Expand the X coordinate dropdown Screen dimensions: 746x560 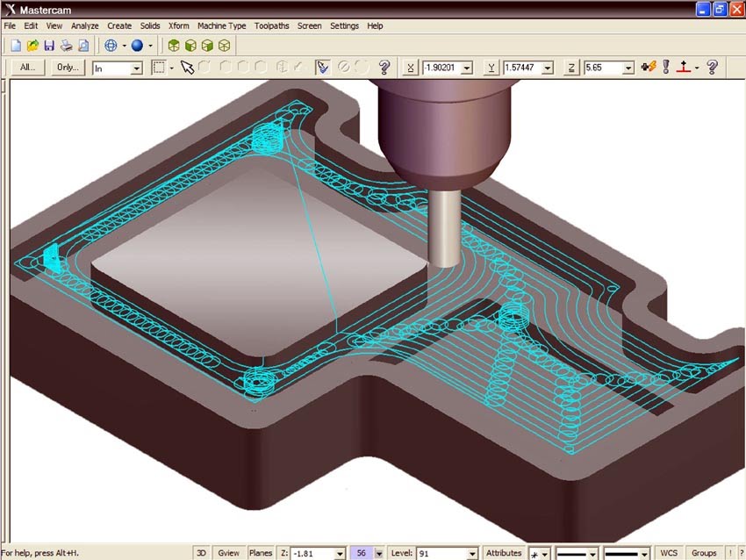[467, 68]
